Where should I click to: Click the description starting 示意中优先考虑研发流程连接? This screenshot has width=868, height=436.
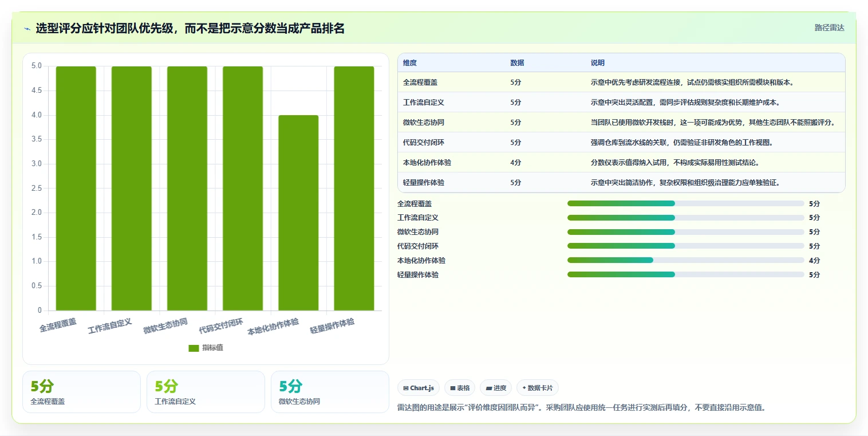pyautogui.click(x=692, y=83)
